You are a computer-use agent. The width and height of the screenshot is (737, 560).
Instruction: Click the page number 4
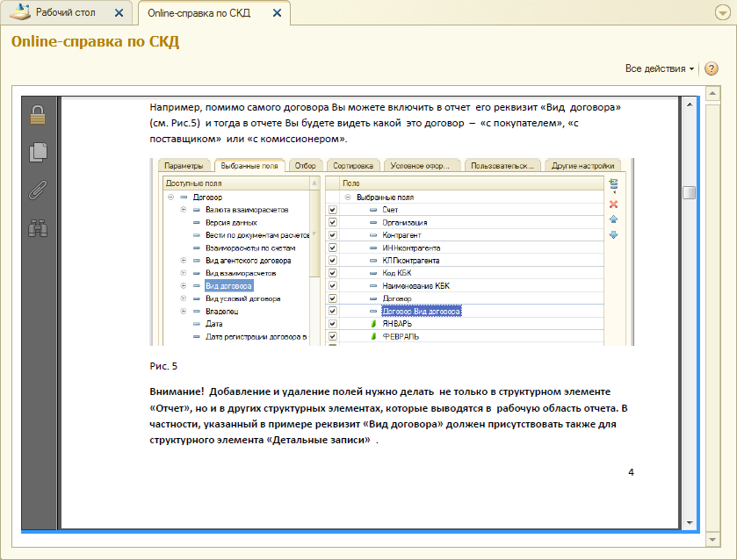[x=631, y=472]
